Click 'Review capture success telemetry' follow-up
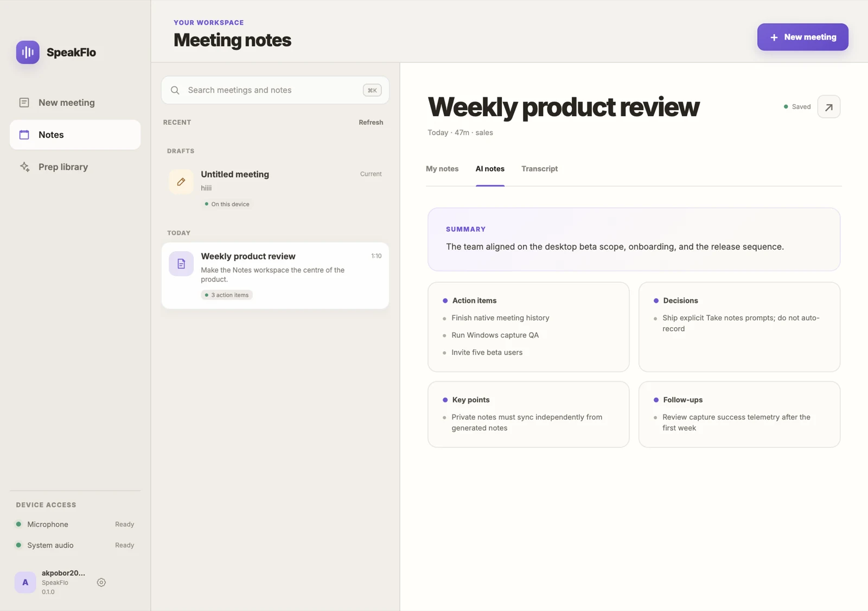The height and width of the screenshot is (611, 868). click(x=736, y=423)
